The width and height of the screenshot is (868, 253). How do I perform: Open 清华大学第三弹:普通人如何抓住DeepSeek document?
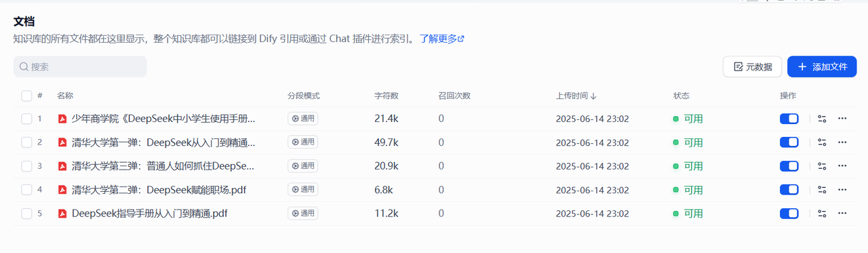(163, 166)
